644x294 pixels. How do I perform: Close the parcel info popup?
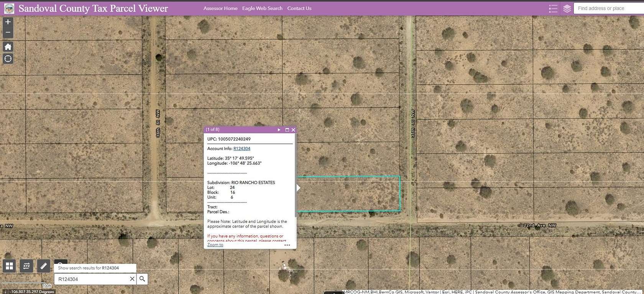293,130
